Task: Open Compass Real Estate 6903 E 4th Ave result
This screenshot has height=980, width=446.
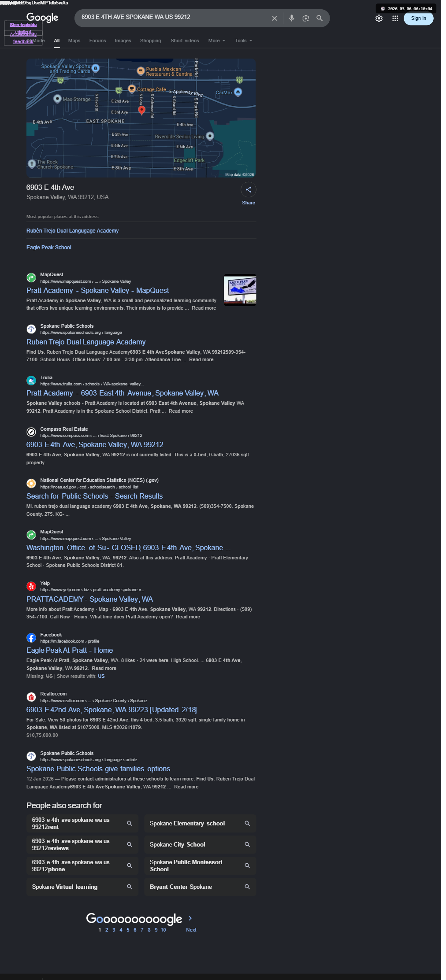Action: click(95, 445)
